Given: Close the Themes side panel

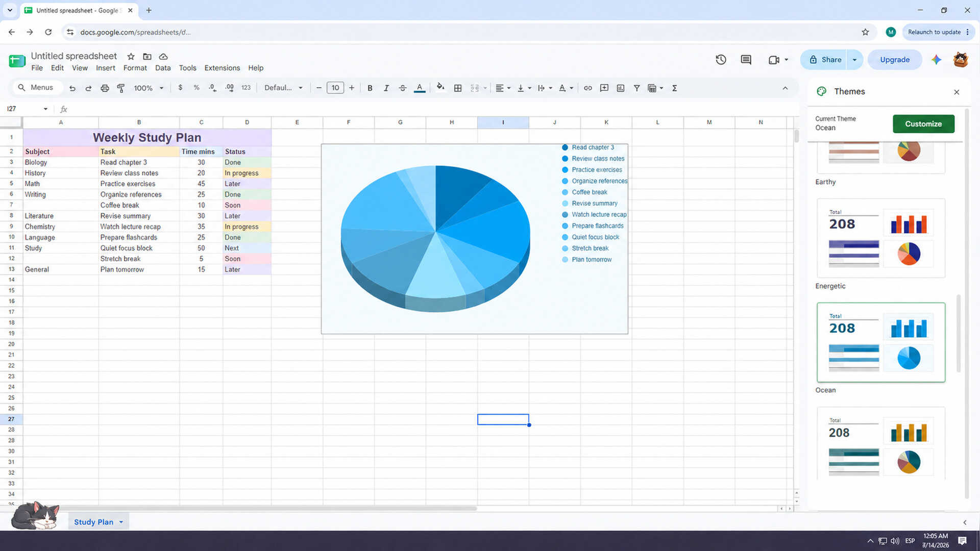Looking at the screenshot, I should pyautogui.click(x=957, y=92).
